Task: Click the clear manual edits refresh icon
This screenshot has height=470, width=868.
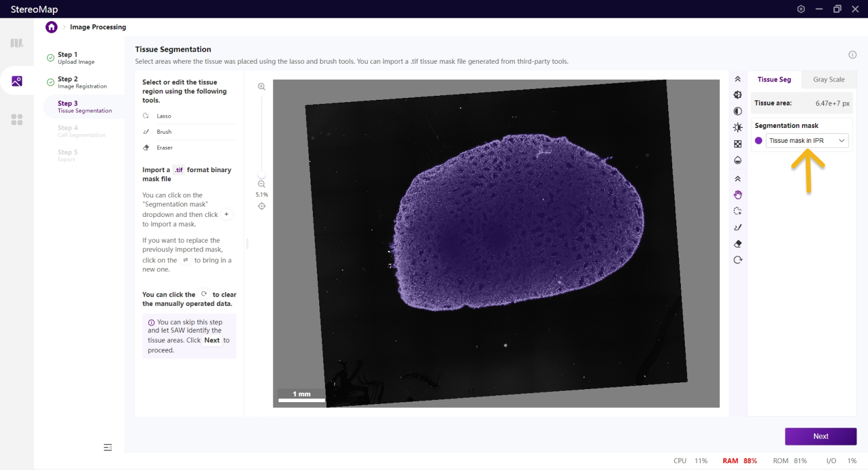Action: (738, 260)
